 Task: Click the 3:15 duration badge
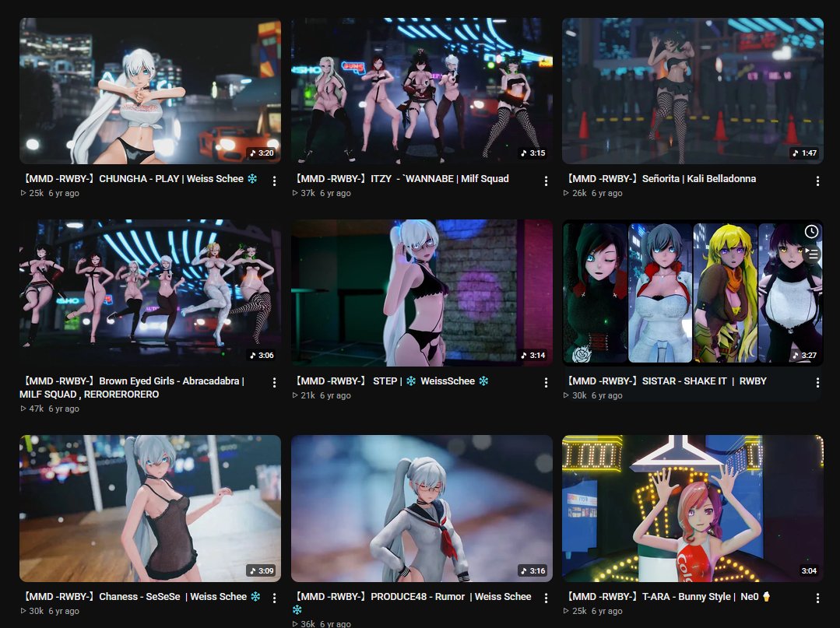(533, 153)
